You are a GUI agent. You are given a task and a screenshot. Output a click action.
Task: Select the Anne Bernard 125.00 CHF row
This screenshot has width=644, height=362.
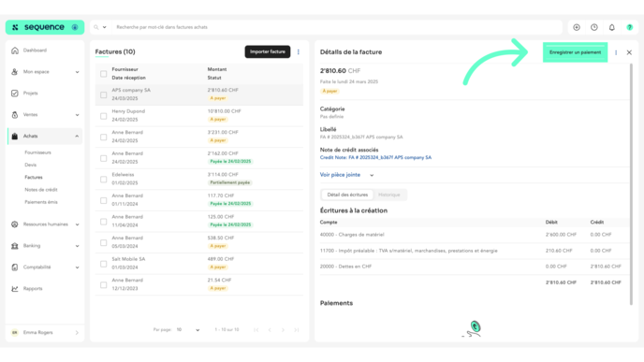[199, 222]
